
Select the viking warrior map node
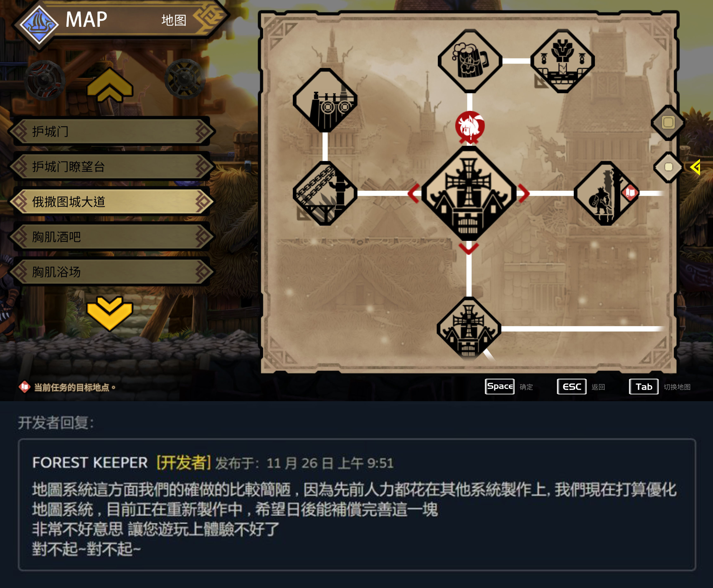[606, 193]
